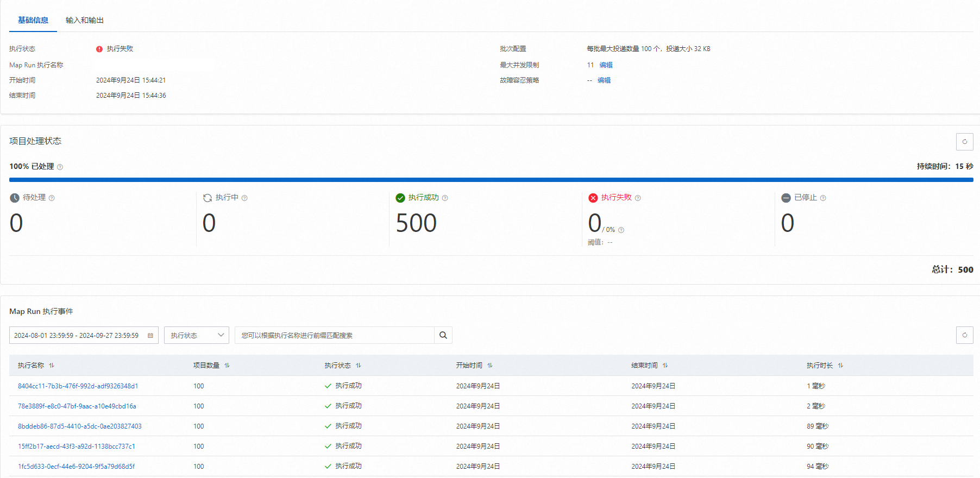Open execution 8404cc11-7b3b-476f-992d-adf9326348d1
Screen dimensions: 980x478
tap(78, 386)
